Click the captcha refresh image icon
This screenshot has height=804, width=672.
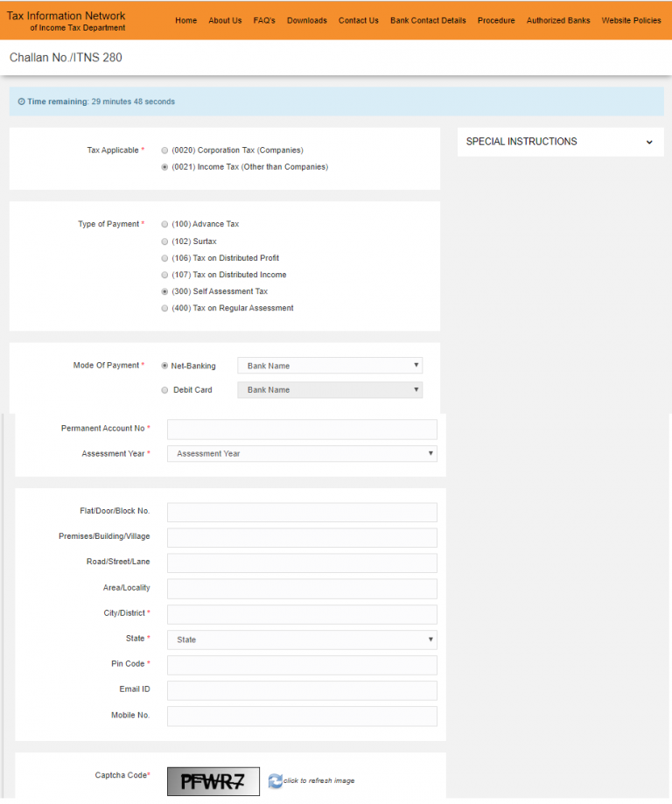tap(276, 780)
